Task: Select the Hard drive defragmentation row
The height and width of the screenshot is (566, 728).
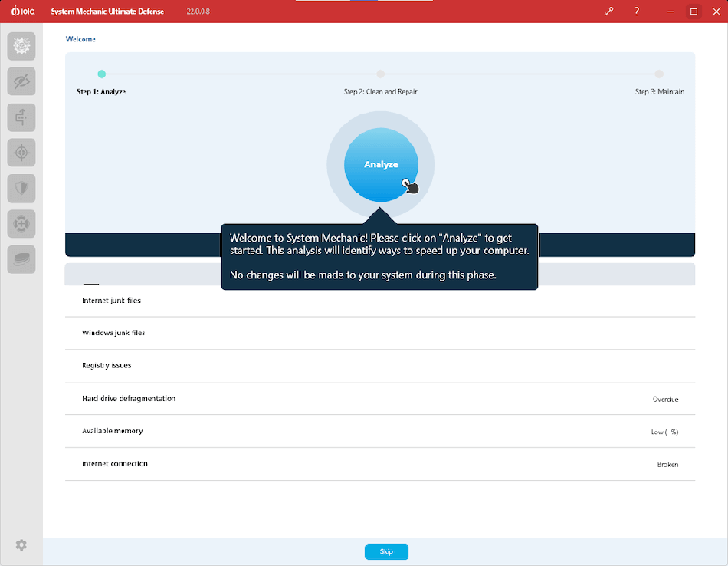Action: (129, 399)
